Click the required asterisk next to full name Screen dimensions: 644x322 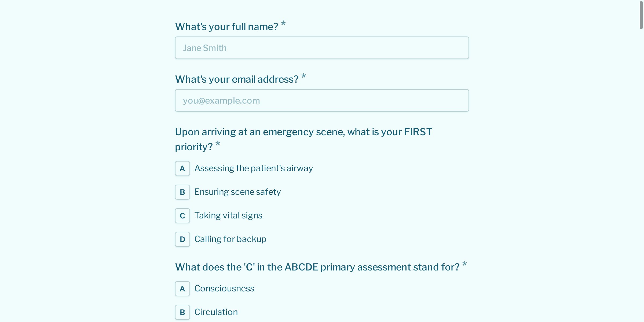click(x=283, y=24)
